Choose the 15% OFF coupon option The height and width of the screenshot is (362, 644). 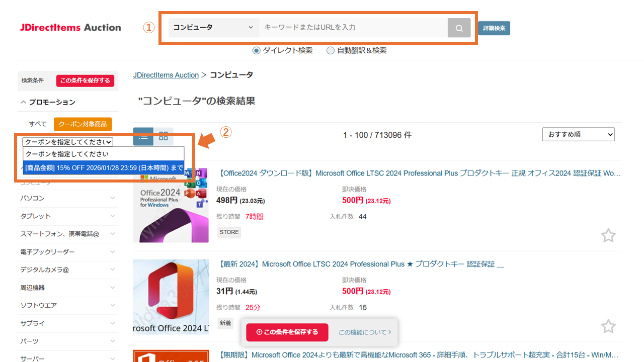tap(104, 168)
